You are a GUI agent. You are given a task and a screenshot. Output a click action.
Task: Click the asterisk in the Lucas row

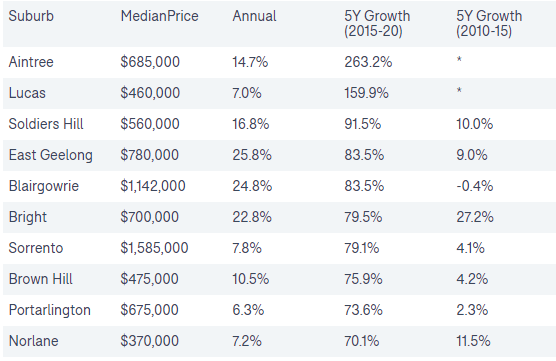tap(459, 91)
